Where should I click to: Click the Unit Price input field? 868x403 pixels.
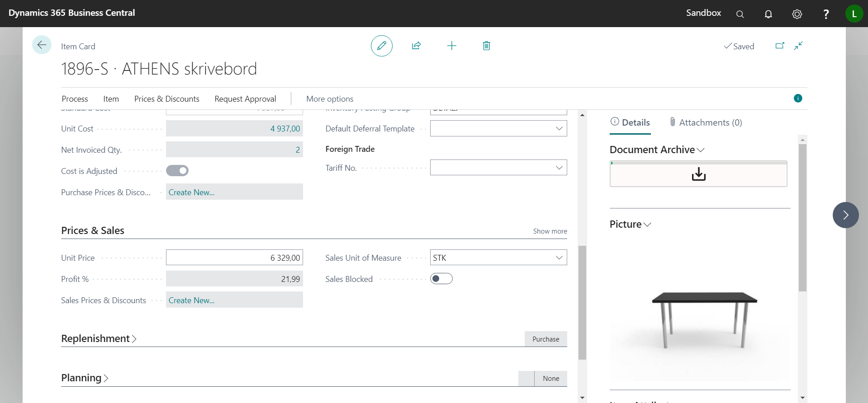click(x=234, y=258)
